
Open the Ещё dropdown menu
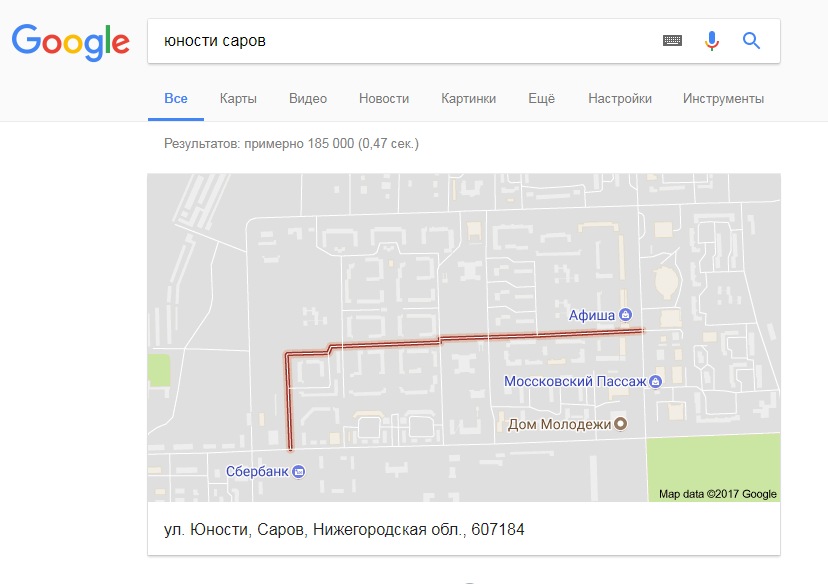(x=541, y=99)
